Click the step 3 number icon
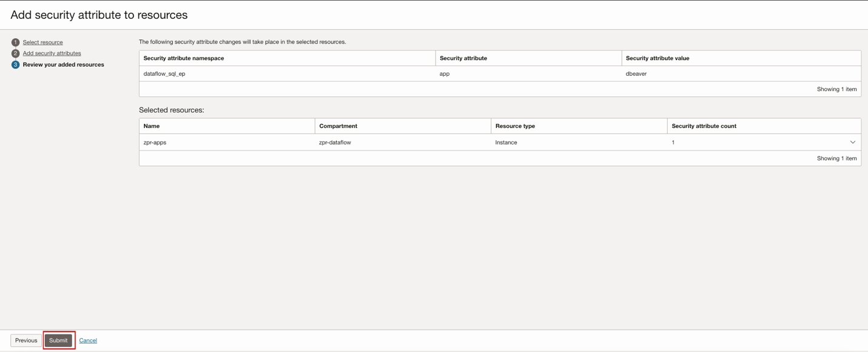 [x=15, y=65]
